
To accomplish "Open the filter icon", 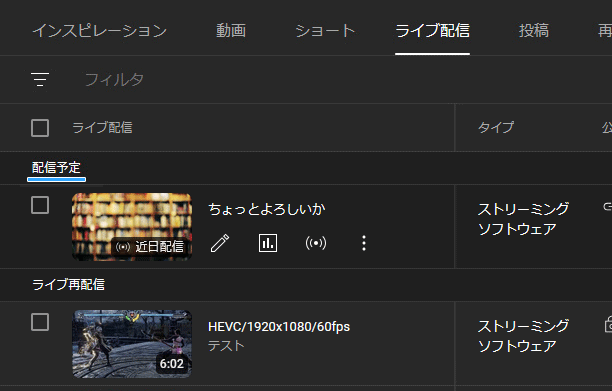I will click(40, 80).
